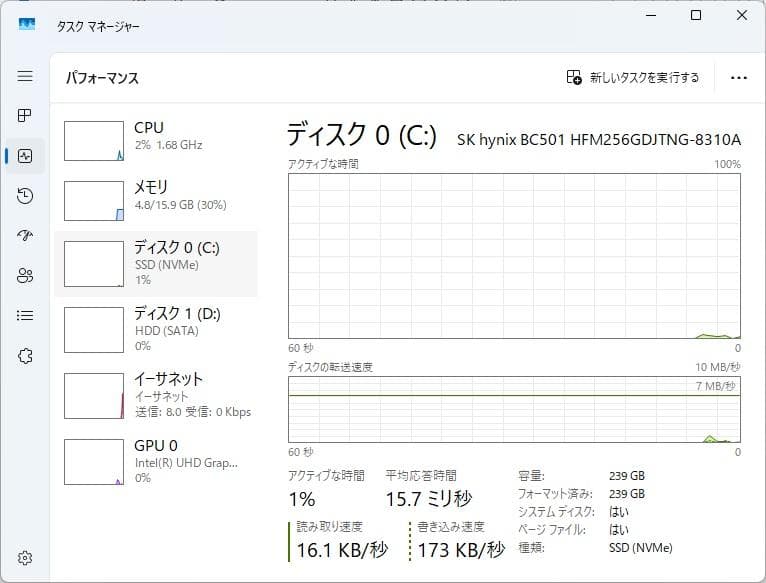Click the メモリ mini graph thumbnail
766x583 pixels.
[94, 201]
